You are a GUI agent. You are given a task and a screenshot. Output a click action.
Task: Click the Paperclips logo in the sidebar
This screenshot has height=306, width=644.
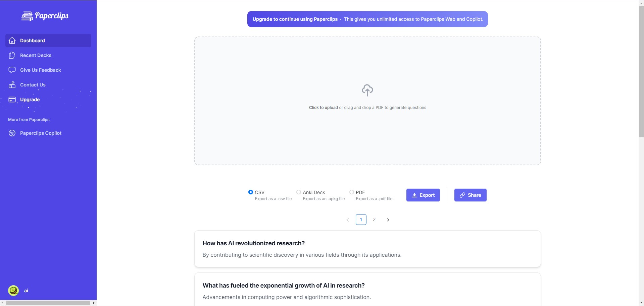[x=45, y=16]
